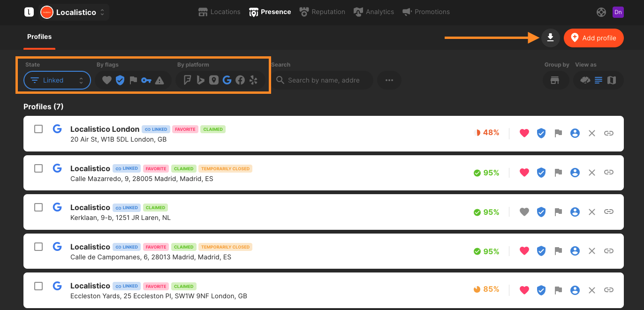Open the Linked state dropdown
Screen dimensions: 644x310
(x=57, y=80)
